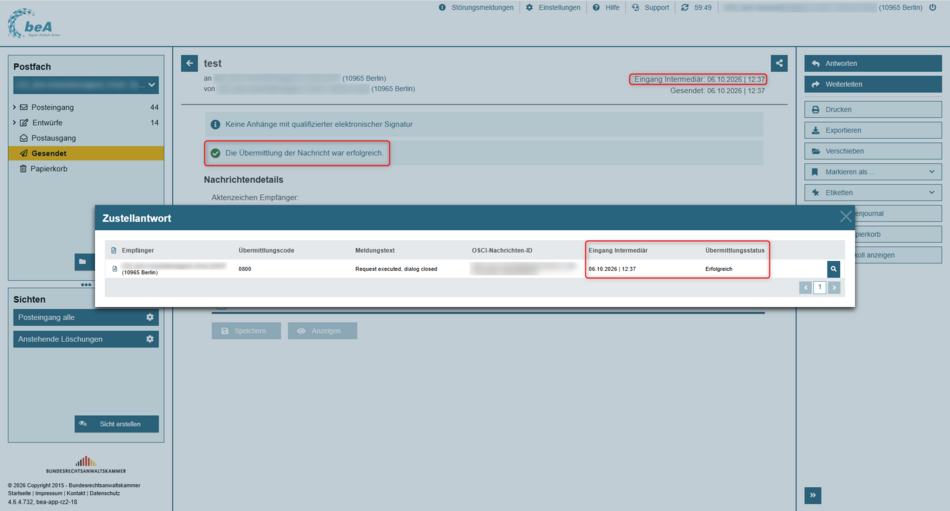
Task: Open the Postfach mailbox selector dropdown
Action: pyautogui.click(x=86, y=85)
